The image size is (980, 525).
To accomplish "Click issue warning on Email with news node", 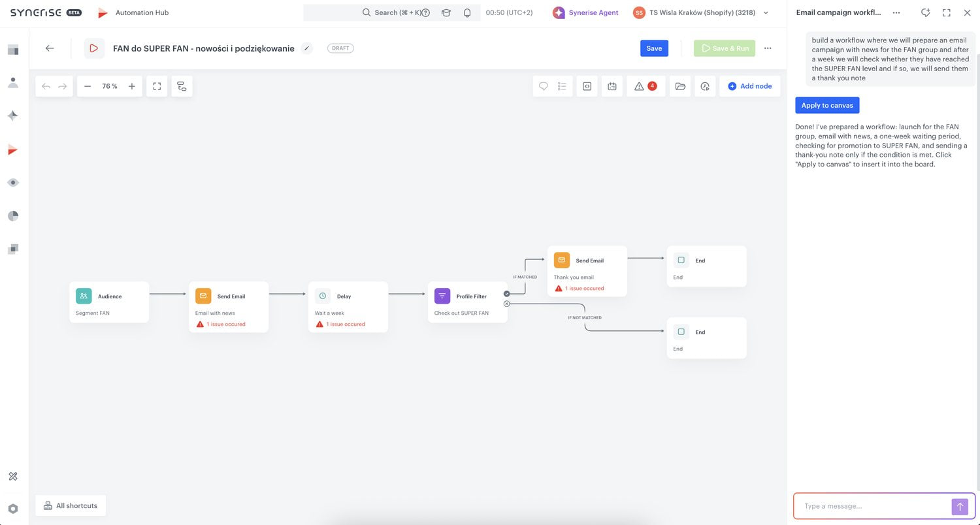I will pos(221,324).
